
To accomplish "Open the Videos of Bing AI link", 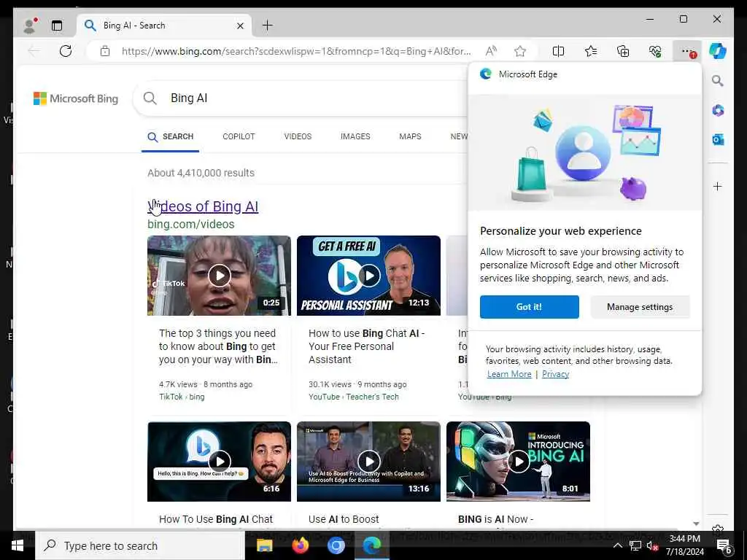I will pos(203,206).
